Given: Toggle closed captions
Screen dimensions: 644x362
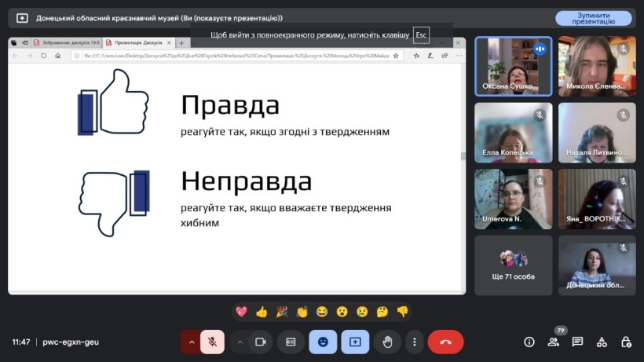Looking at the screenshot, I should pyautogui.click(x=291, y=342).
